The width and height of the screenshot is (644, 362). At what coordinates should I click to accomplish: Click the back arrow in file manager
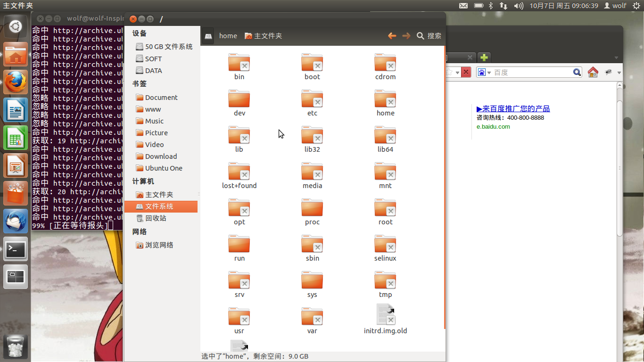(392, 36)
